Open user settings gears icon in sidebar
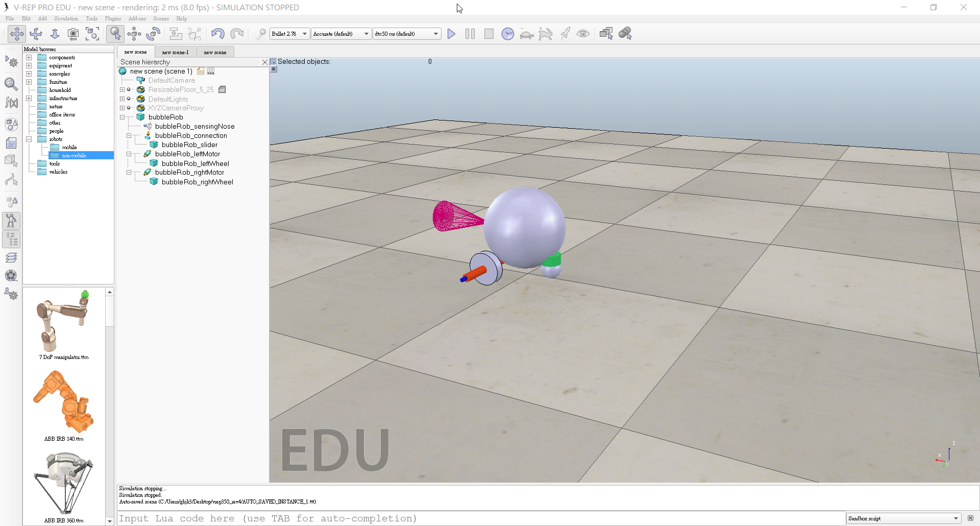The image size is (980, 526). (x=11, y=294)
